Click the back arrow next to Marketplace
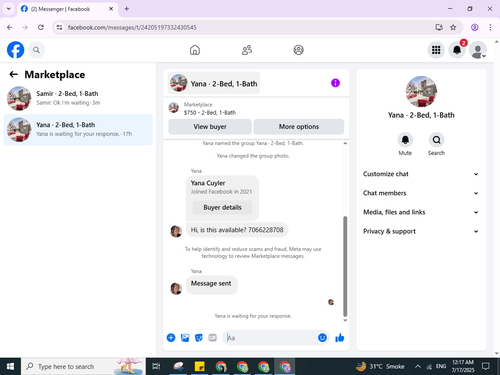Screen dimensions: 500x375 pyautogui.click(x=13, y=74)
